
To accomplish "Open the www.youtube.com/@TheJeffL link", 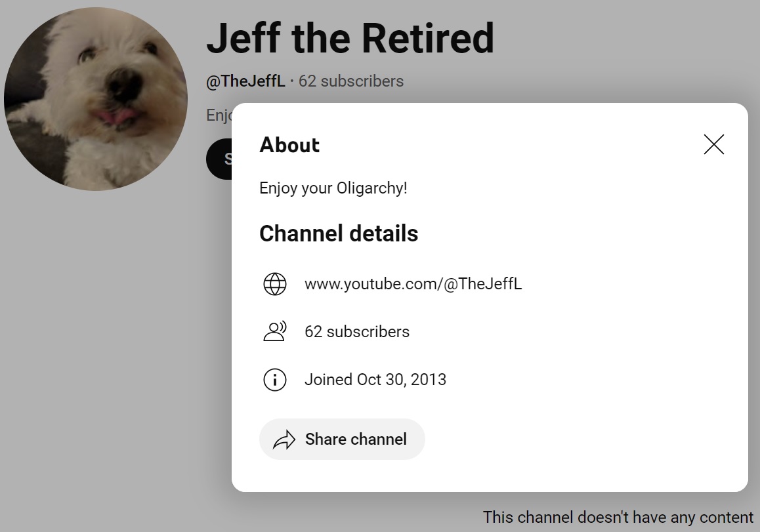I will pyautogui.click(x=413, y=283).
